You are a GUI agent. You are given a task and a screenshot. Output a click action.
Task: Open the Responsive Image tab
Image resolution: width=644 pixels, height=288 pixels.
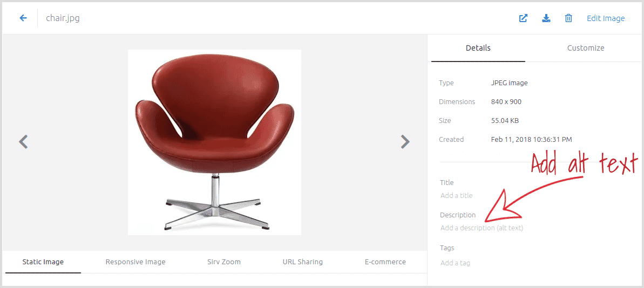click(135, 262)
